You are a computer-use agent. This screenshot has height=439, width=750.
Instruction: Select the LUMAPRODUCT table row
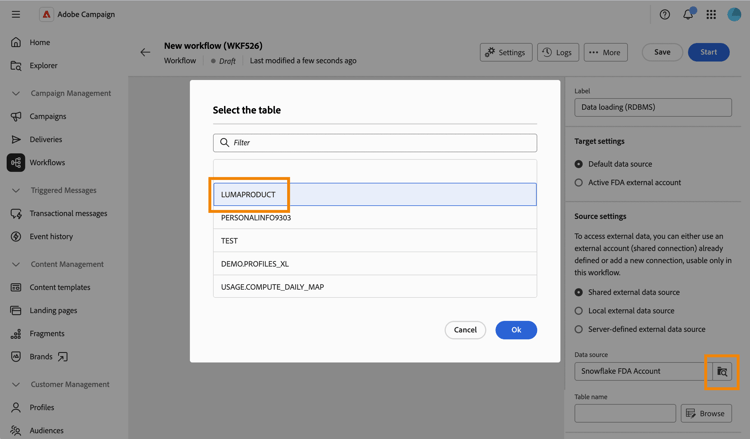click(375, 195)
